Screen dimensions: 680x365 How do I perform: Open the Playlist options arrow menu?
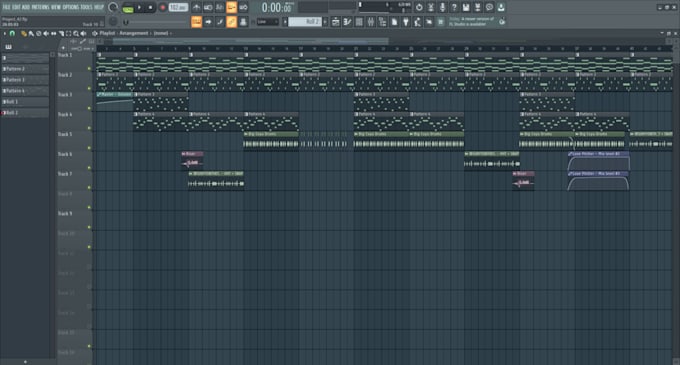tap(5, 33)
